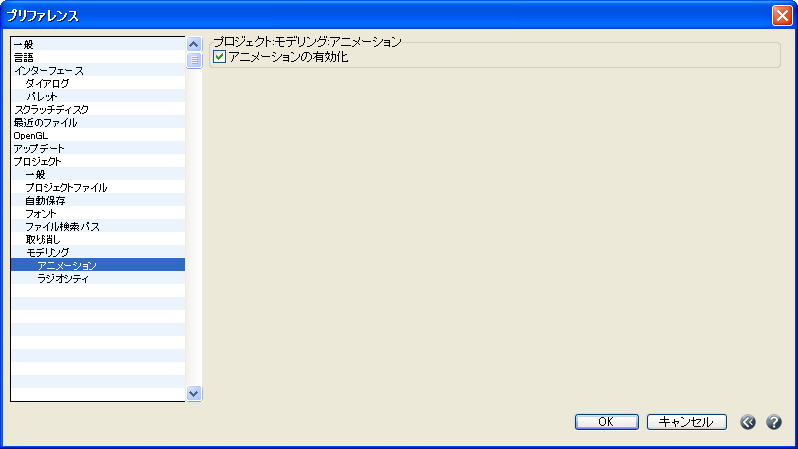Screen dimensions: 798x449
Task: Open the 自動保存 settings
Action: (98, 200)
